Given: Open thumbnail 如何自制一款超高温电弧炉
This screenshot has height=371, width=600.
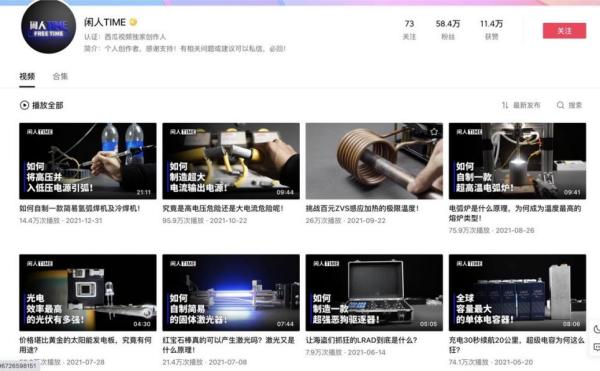Looking at the screenshot, I should (517, 161).
